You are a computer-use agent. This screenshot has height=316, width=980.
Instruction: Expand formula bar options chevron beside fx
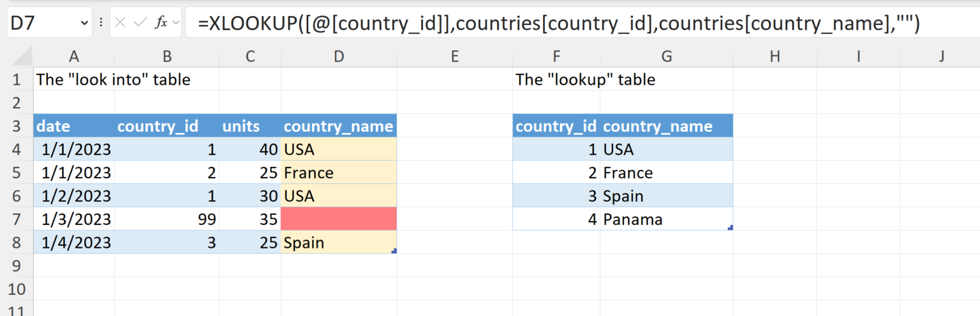tap(175, 23)
